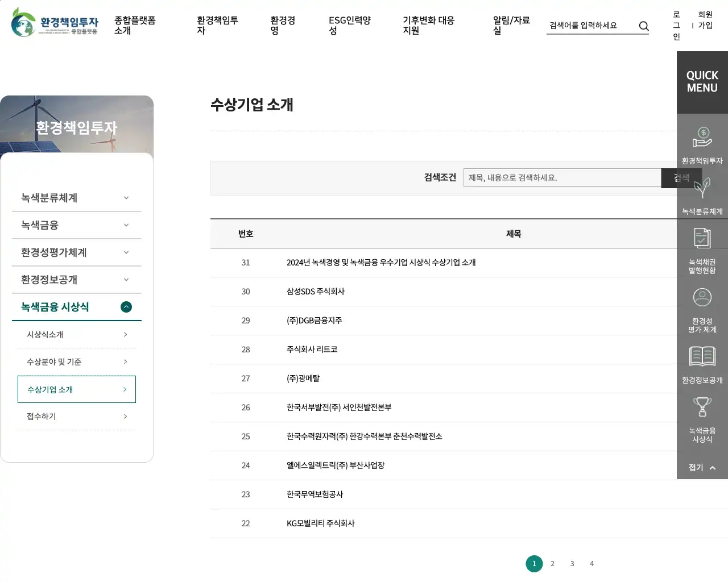Open the 삼성SDS 주식회사 post
Viewport: 728px width, 582px height.
[x=316, y=292]
